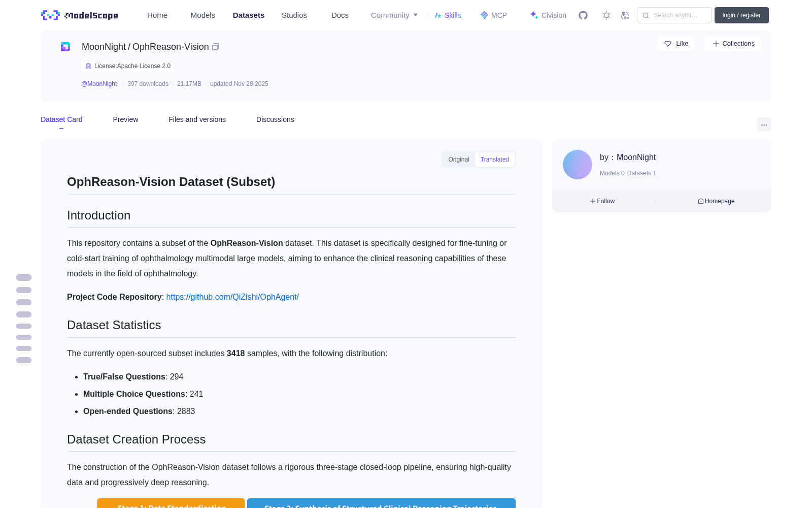This screenshot has height=508, width=812.
Task: Click the MoonNight author avatar circle
Action: [578, 165]
